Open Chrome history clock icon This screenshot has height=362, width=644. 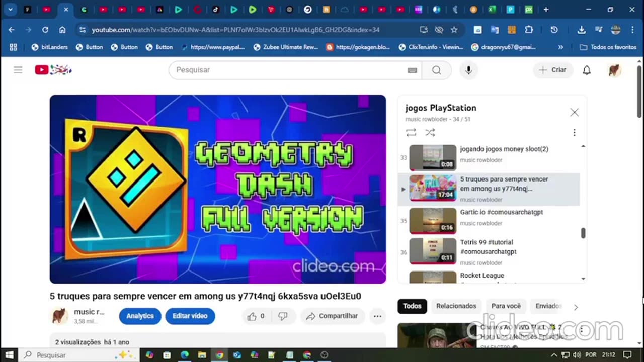(554, 30)
